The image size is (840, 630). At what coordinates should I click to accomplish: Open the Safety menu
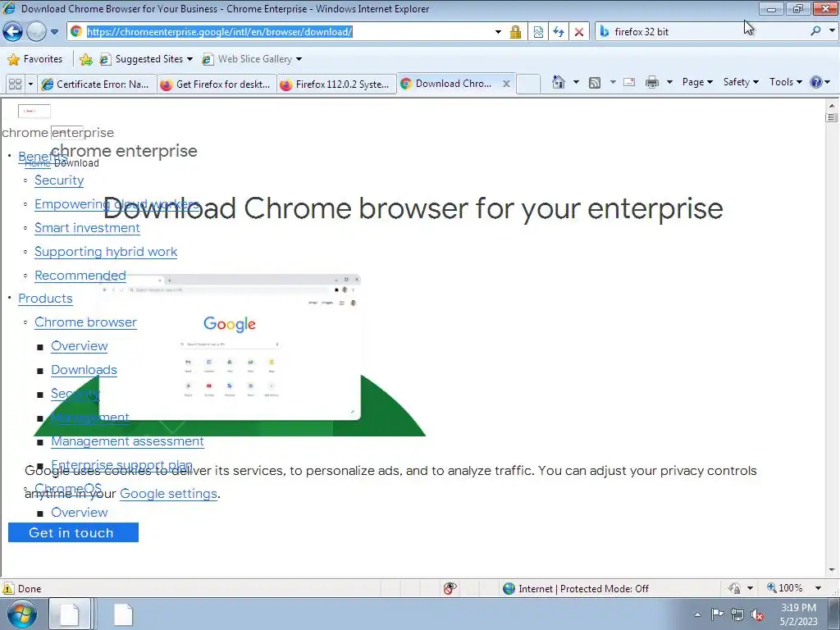click(x=741, y=82)
